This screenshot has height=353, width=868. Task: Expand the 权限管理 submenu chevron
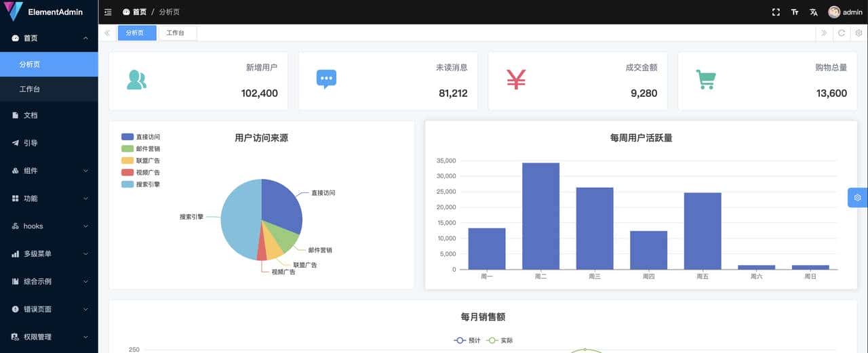coord(85,337)
